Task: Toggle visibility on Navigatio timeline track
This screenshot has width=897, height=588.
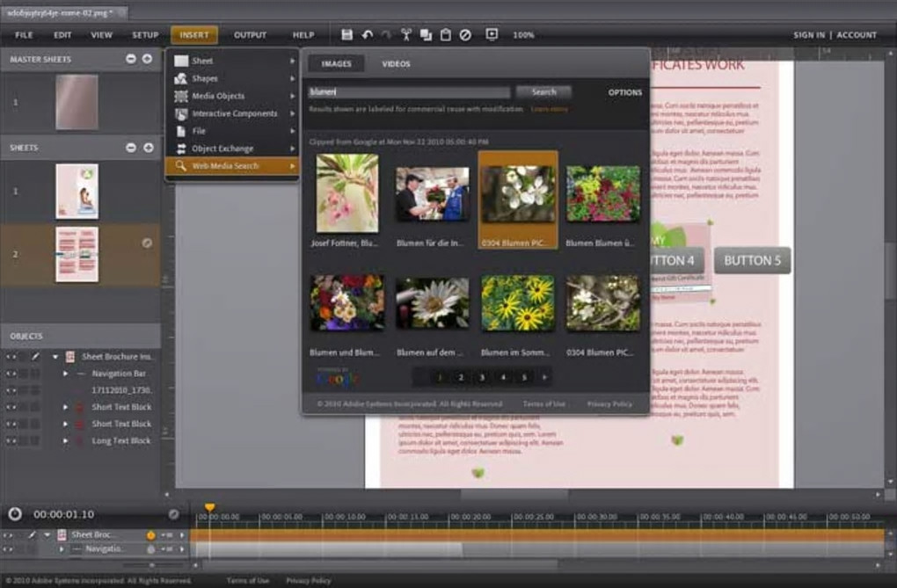Action: point(8,549)
